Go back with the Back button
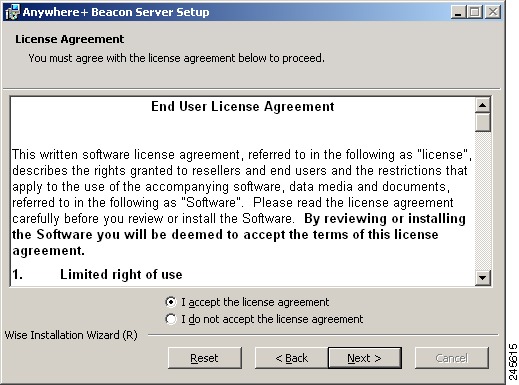The height and width of the screenshot is (385, 519). pyautogui.click(x=291, y=358)
